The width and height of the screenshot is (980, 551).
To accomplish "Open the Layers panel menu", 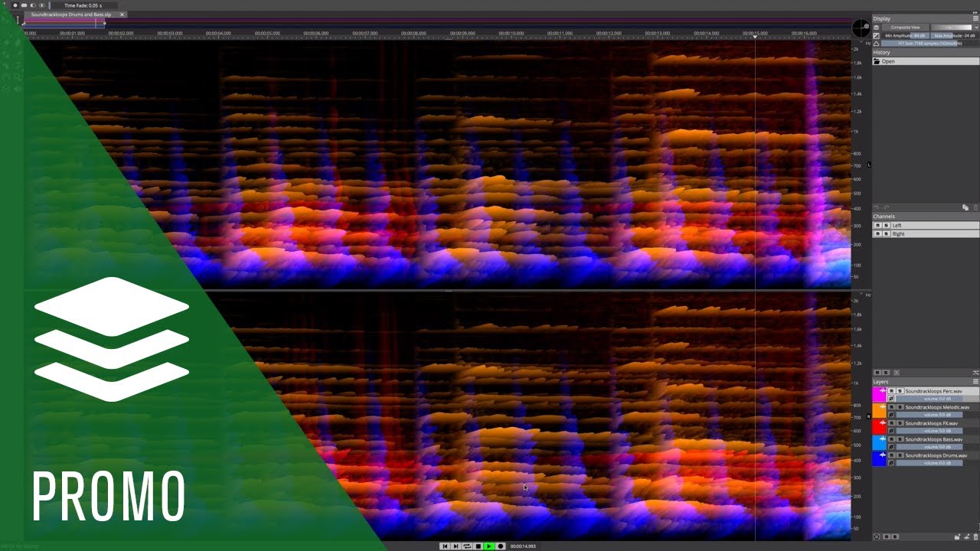I will pos(975,381).
